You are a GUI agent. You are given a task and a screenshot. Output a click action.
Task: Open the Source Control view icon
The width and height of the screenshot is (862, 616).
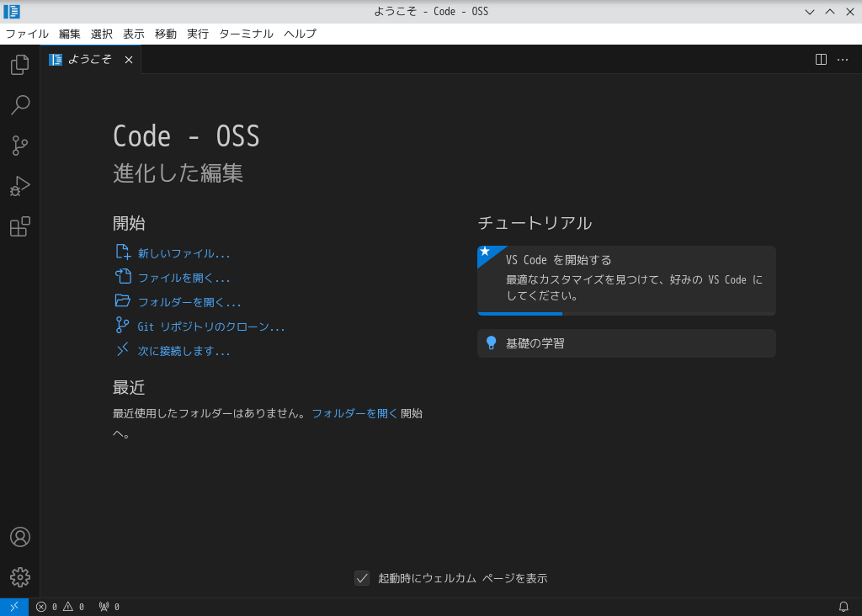click(x=20, y=146)
